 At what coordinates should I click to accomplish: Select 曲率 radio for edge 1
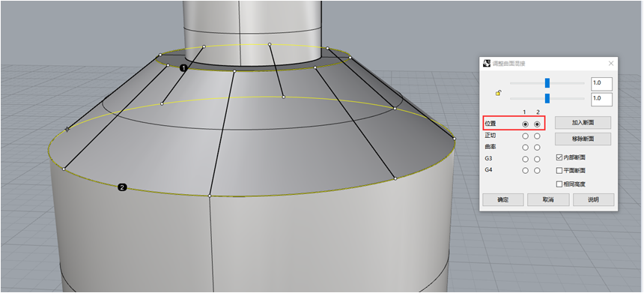pos(525,147)
